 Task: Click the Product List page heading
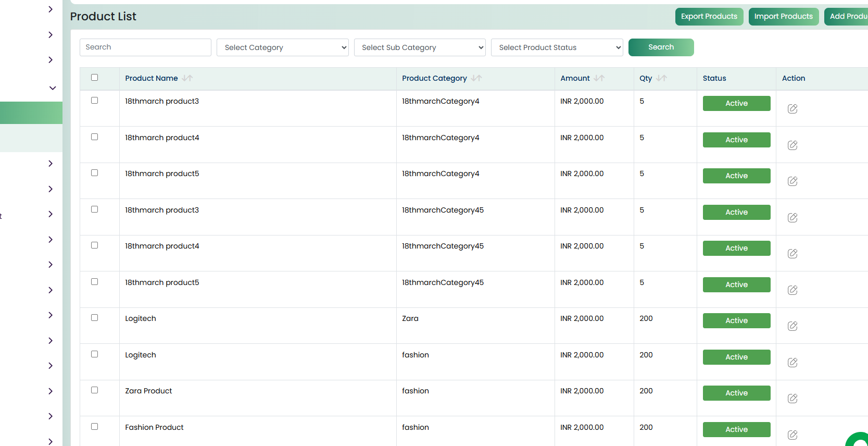[103, 17]
